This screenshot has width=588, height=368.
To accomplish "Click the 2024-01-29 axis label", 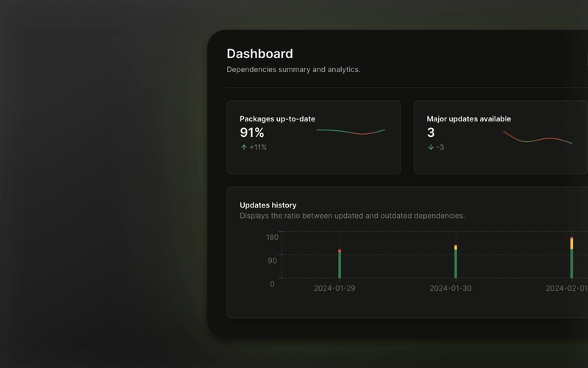I will click(334, 289).
